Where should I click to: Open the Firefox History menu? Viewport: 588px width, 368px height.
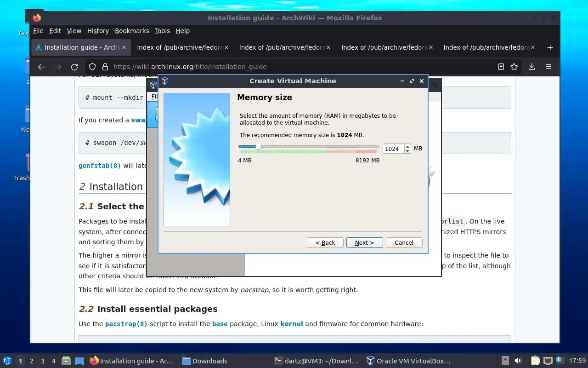(x=98, y=31)
